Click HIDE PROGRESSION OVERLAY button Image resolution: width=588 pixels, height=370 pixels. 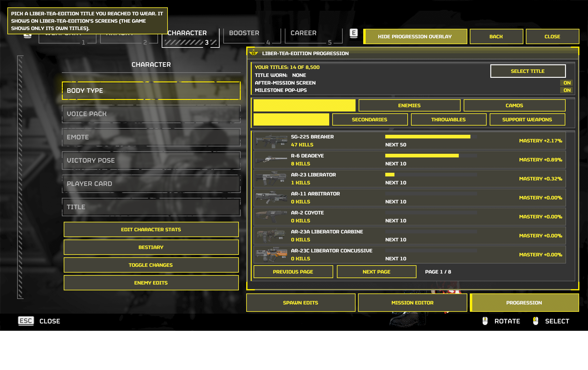(x=415, y=36)
